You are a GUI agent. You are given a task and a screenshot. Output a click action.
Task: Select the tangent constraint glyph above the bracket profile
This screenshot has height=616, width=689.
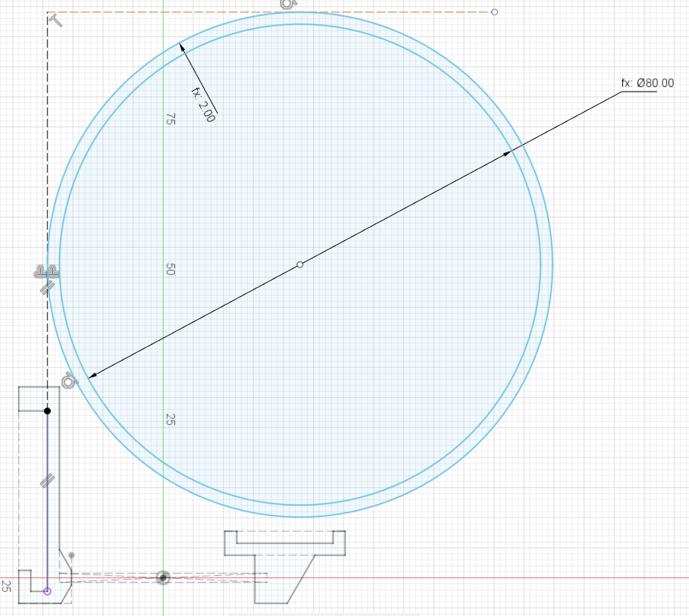click(x=68, y=381)
